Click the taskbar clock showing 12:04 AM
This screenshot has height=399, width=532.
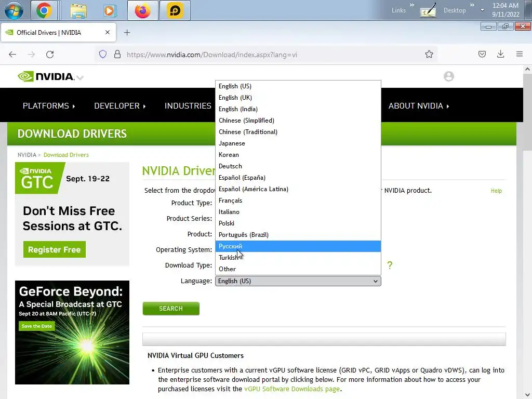tap(506, 10)
